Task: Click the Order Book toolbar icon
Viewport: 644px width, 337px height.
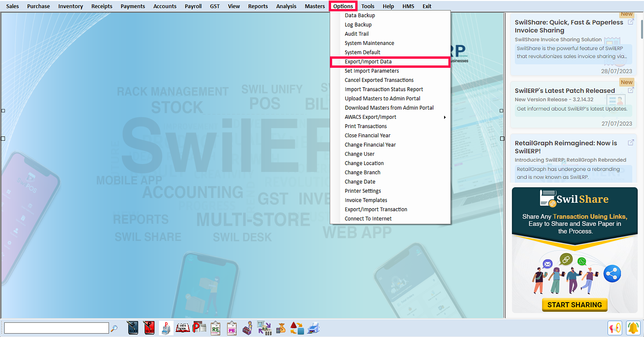Action: pos(182,328)
